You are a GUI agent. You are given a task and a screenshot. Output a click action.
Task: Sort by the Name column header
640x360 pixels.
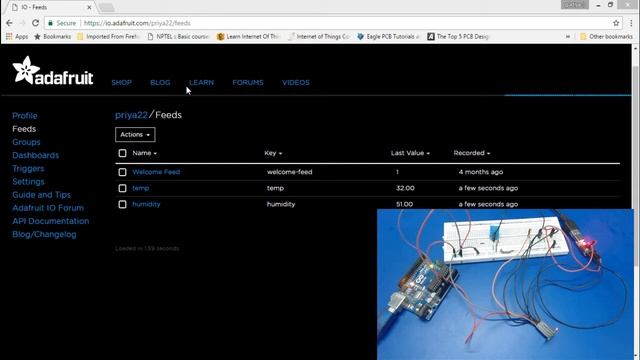[144, 153]
